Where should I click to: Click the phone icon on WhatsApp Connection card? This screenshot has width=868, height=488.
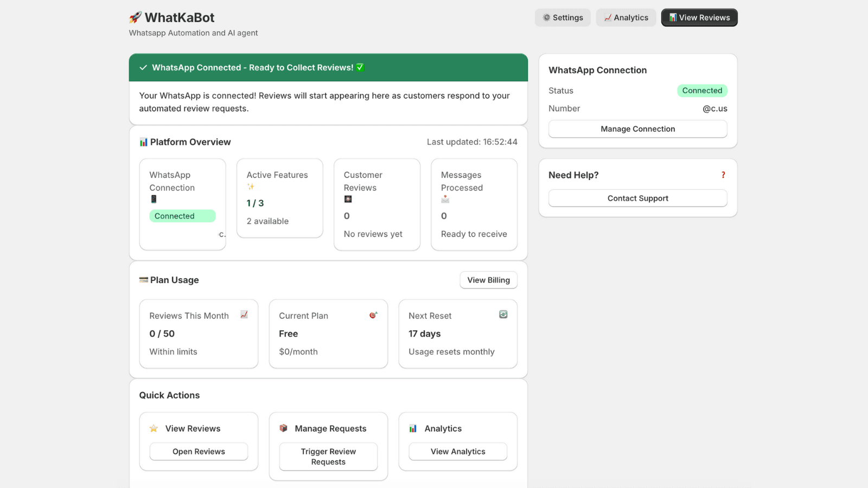154,200
